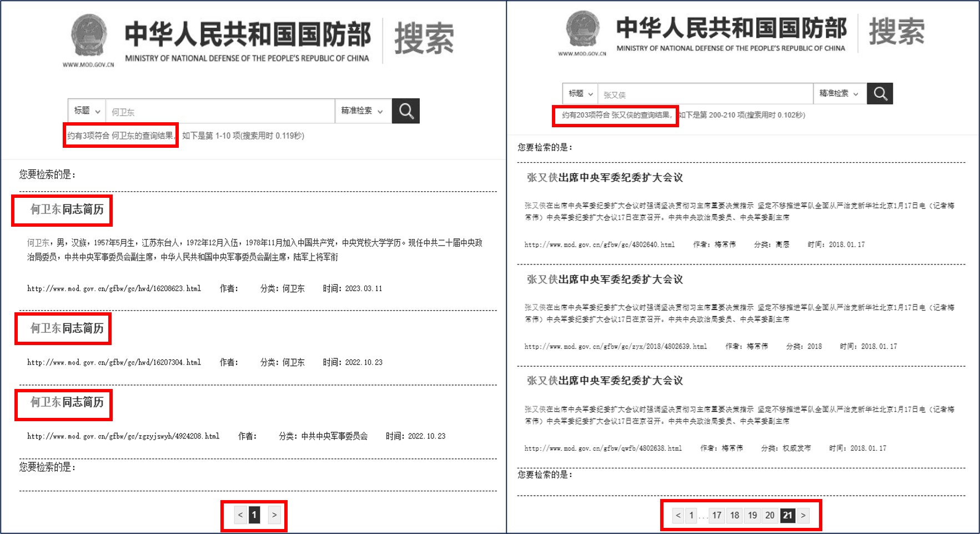Click the URL ending in 4802638.html
Image resolution: width=980 pixels, height=534 pixels.
[x=603, y=448]
